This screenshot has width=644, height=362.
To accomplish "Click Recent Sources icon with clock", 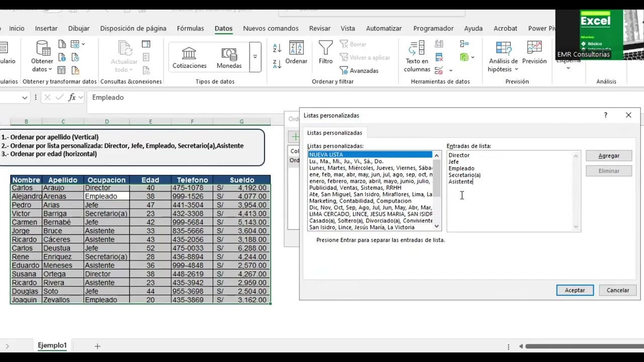I will coord(75,57).
